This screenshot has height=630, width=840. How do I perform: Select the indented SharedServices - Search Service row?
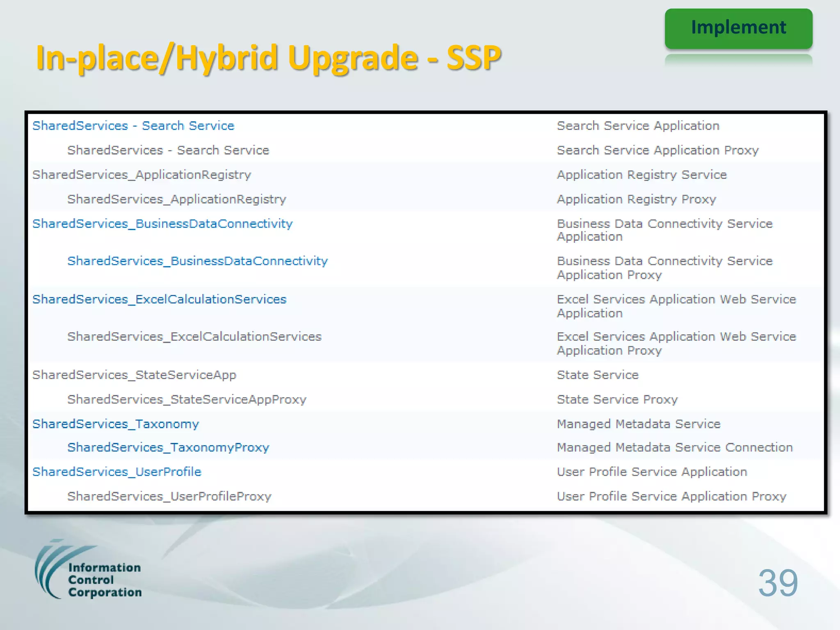(168, 150)
